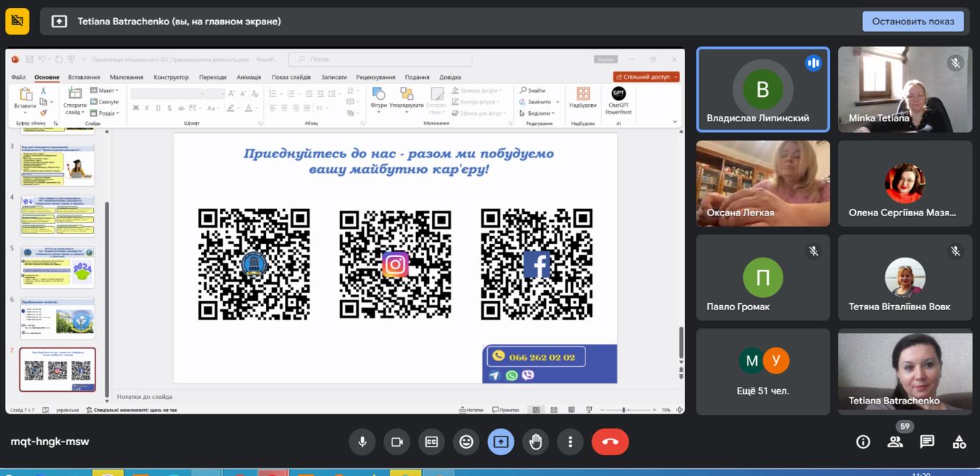Viewport: 980px width, 476px height.
Task: Mute the microphone in Meet
Action: [x=362, y=442]
